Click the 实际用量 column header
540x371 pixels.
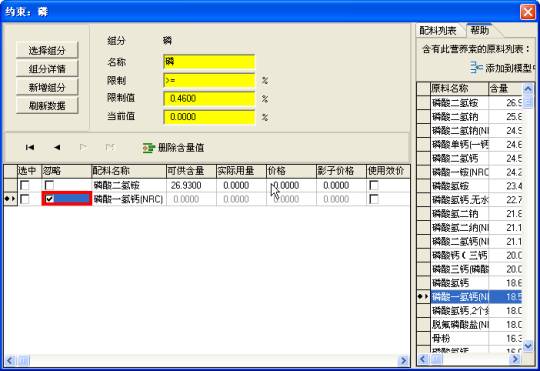(x=241, y=171)
